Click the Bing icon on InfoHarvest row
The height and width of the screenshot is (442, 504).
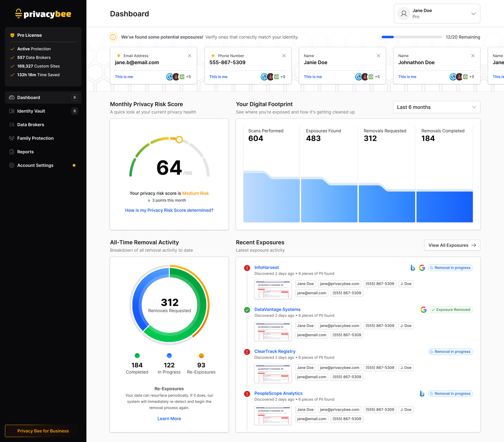click(x=412, y=268)
